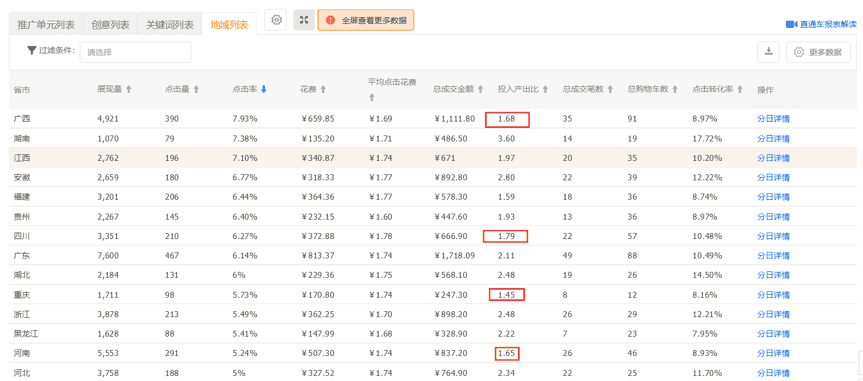
Task: Open 直通车报表解读 video link
Action: pos(821,24)
